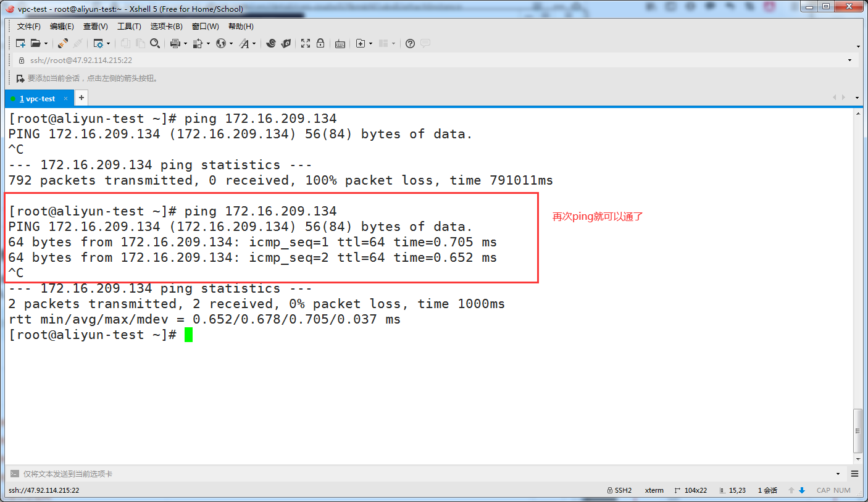The image size is (868, 502).
Task: Toggle the session lock icon
Action: 321,43
